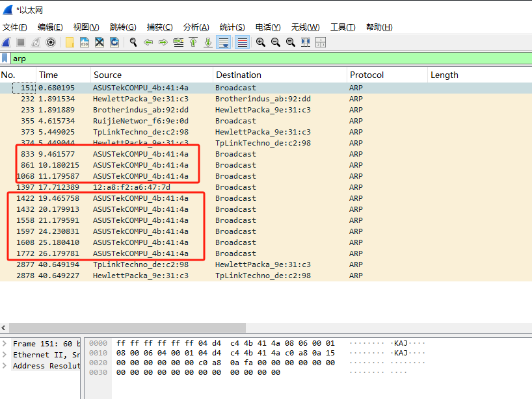Screen dimensions: 532x399
Task: Expand the Ethernet II tree node
Action: pos(5,355)
